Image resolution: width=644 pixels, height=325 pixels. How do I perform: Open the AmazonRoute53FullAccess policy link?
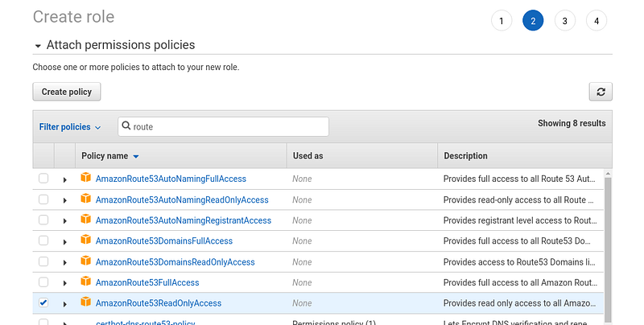click(x=147, y=282)
